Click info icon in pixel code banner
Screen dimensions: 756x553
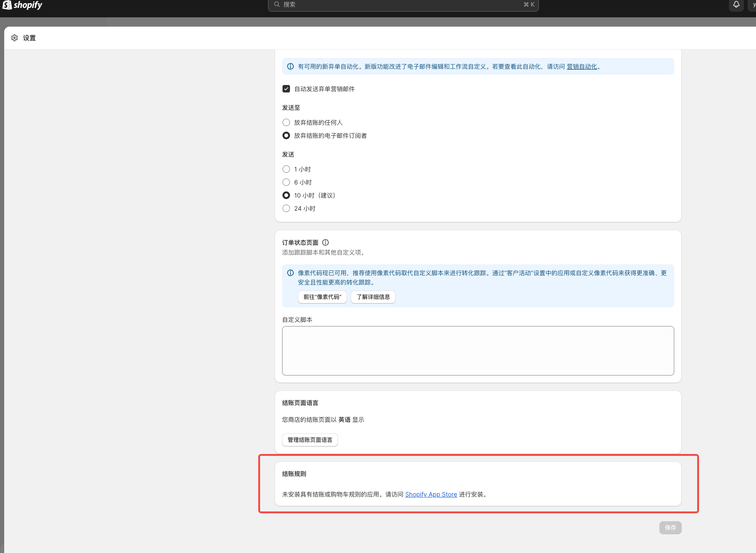(x=290, y=273)
